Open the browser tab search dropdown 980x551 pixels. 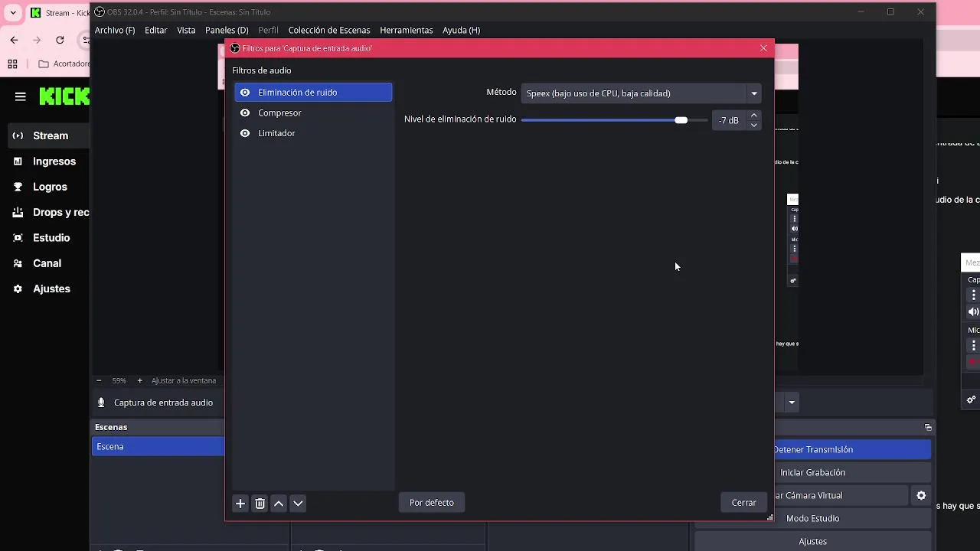(13, 13)
